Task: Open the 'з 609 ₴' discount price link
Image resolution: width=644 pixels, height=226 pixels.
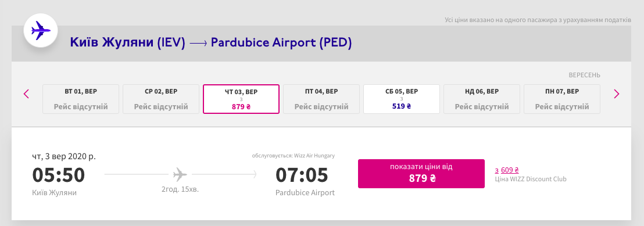Action: coord(507,170)
